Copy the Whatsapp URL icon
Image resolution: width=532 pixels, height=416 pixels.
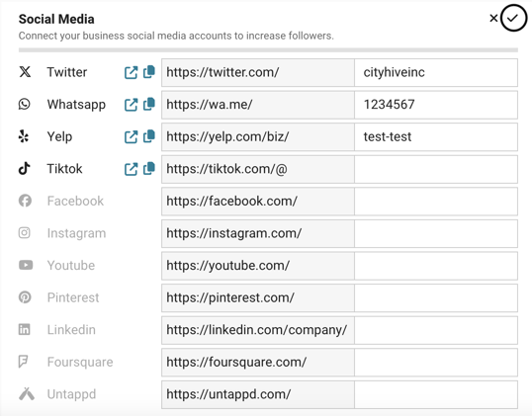[x=149, y=104]
